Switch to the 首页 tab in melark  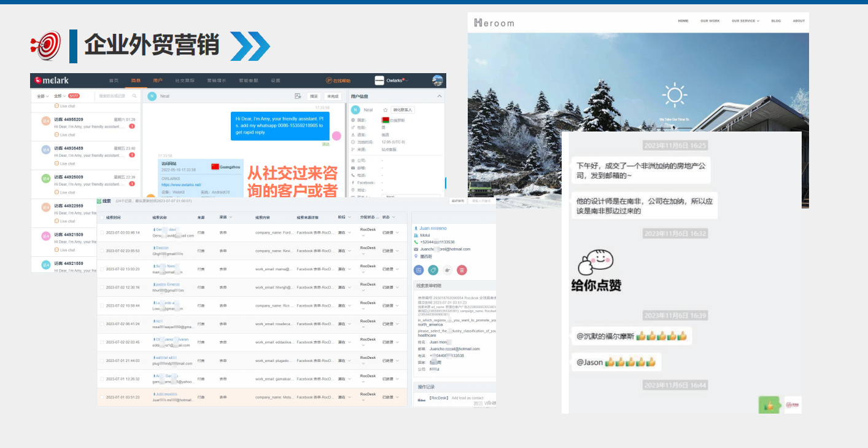(x=114, y=81)
